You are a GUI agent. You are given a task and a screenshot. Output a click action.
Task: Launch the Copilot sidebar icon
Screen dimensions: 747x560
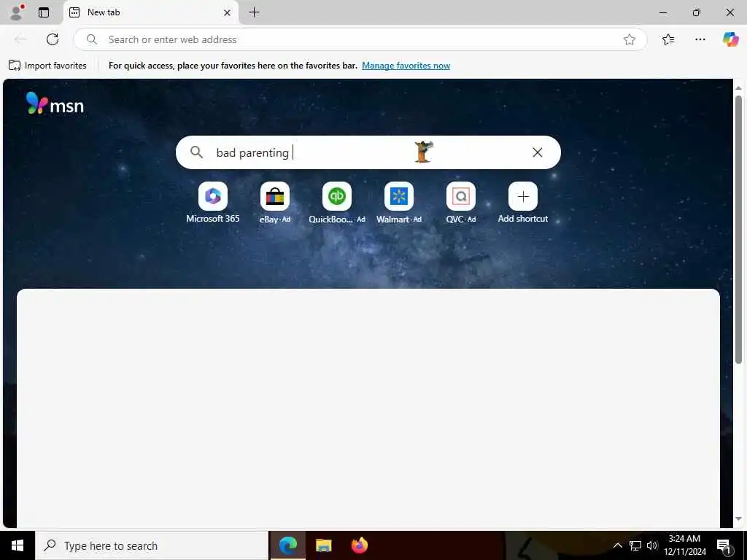click(730, 39)
